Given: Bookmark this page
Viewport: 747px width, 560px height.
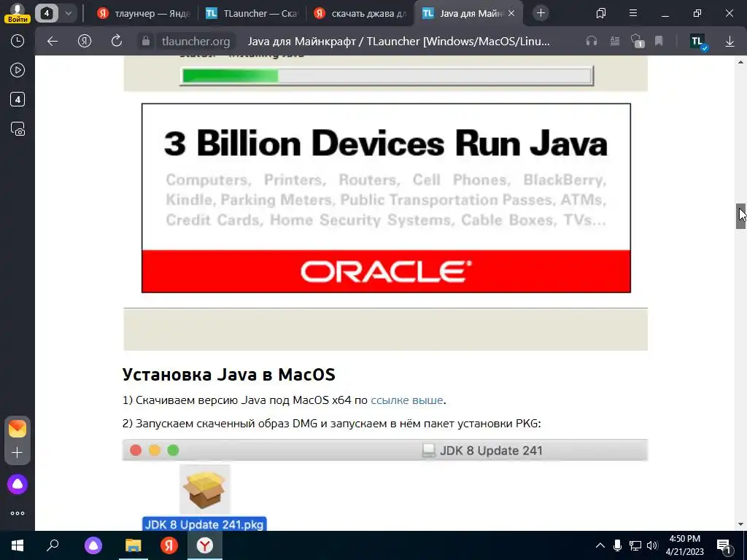Looking at the screenshot, I should [659, 42].
